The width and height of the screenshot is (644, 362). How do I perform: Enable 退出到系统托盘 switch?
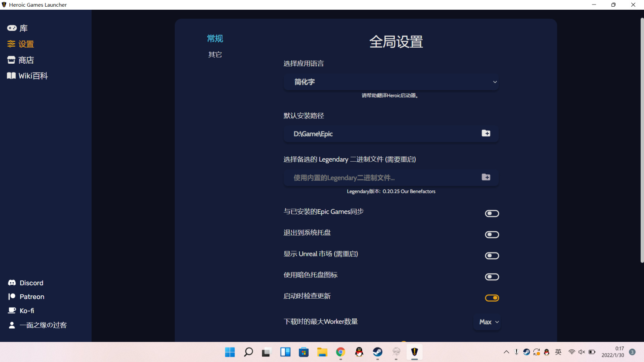click(492, 235)
